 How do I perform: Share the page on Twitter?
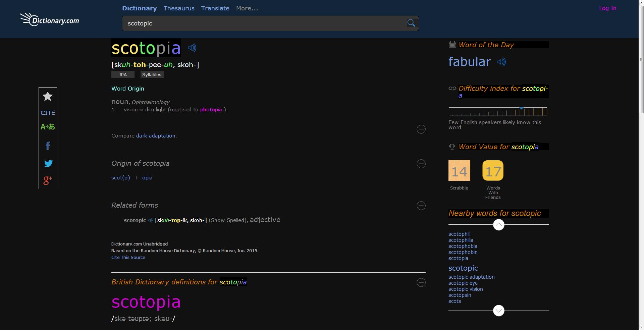[48, 163]
